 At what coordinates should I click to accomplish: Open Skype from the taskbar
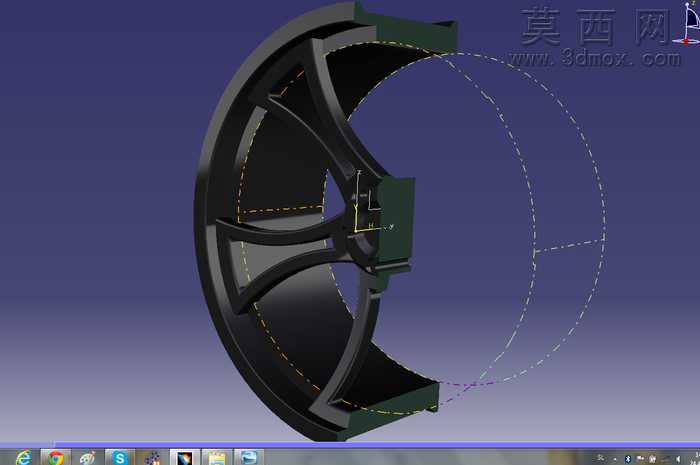pyautogui.click(x=120, y=457)
